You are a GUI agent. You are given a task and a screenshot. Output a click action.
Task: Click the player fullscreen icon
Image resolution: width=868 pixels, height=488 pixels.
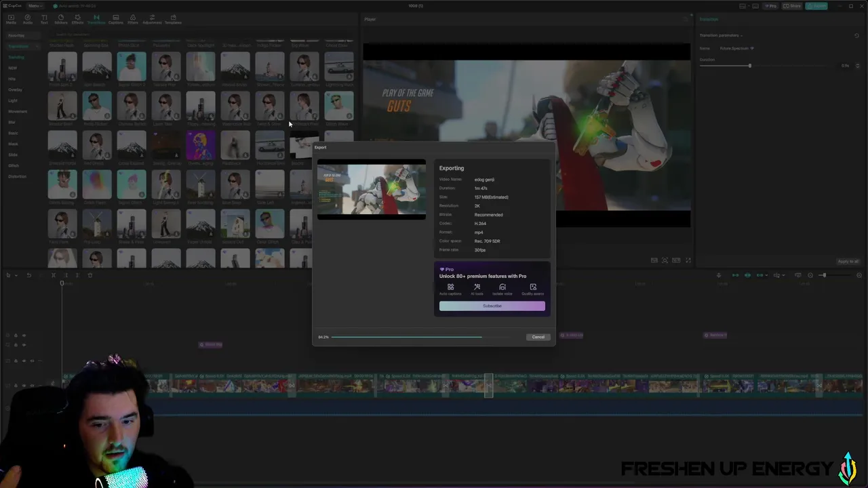[688, 260]
